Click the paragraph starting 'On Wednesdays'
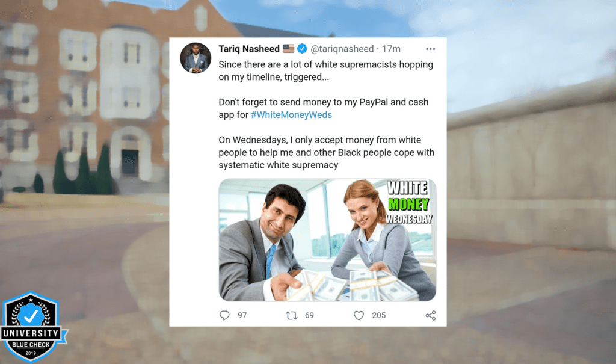 pyautogui.click(x=327, y=152)
